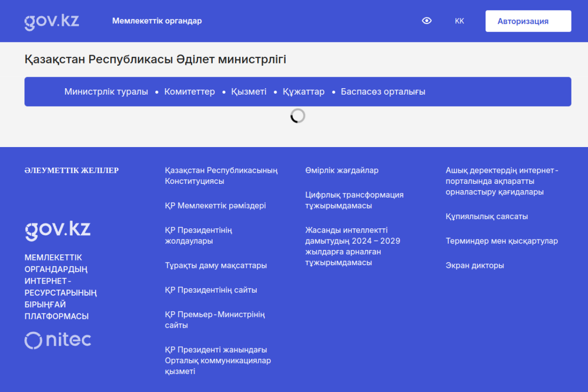Open Құпиялылық саясаты link

[486, 216]
